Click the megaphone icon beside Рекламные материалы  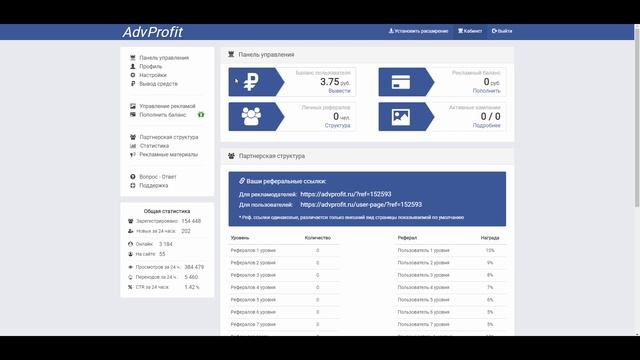click(x=133, y=154)
